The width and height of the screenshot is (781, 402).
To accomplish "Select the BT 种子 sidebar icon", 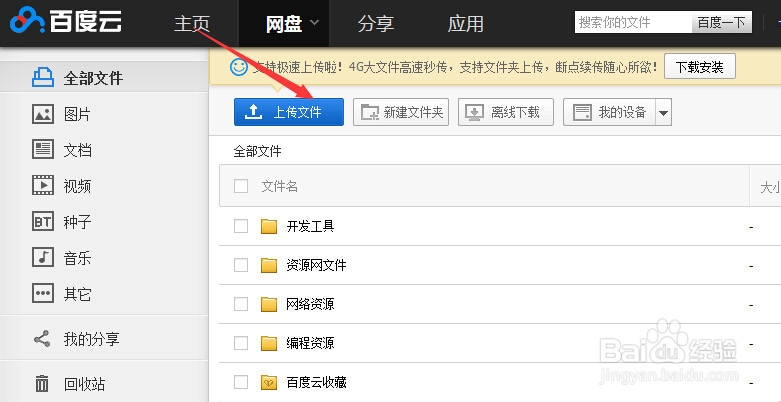I will click(x=43, y=221).
